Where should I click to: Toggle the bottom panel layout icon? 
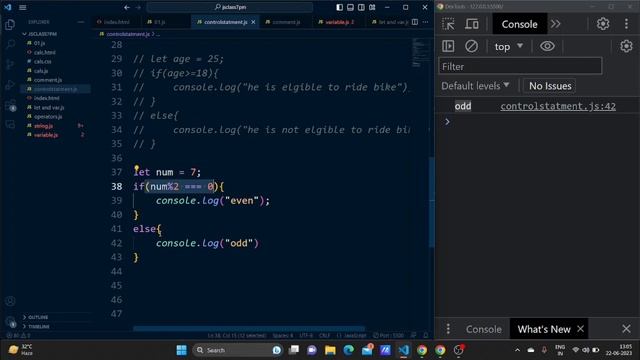(x=350, y=7)
